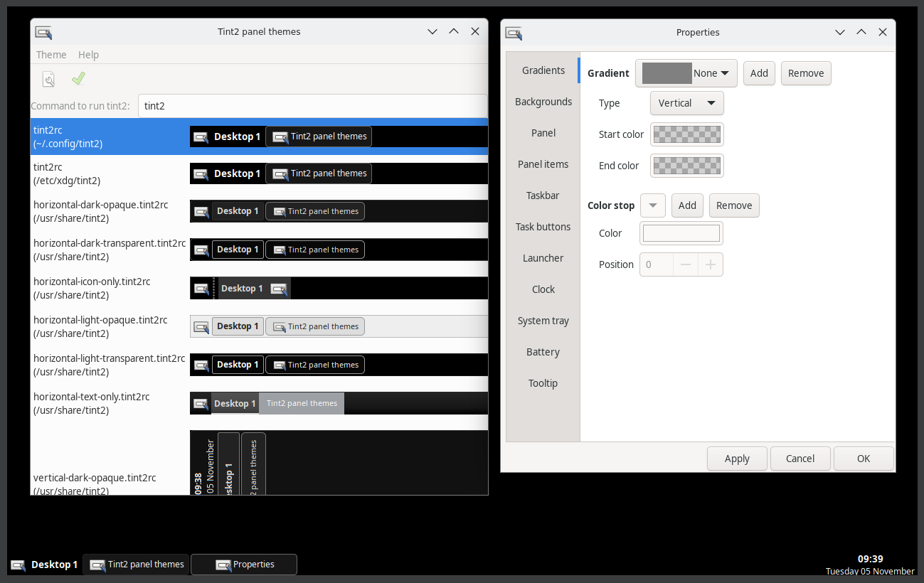
Task: Decrease Position value with minus button
Action: (x=686, y=264)
